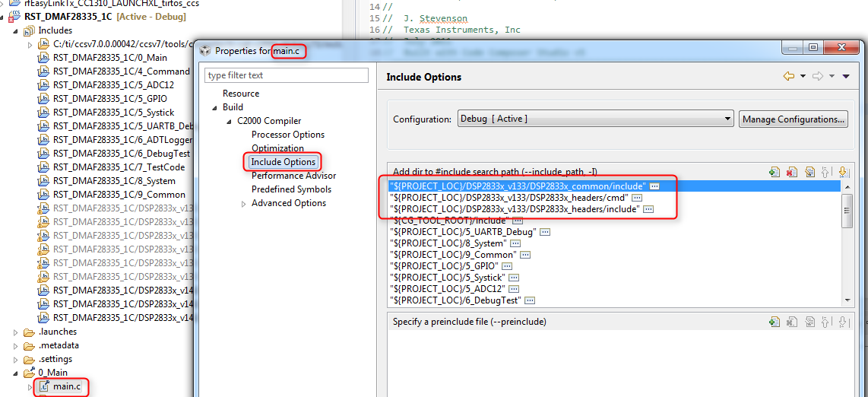Expand Advanced Options in properties tree

[x=243, y=203]
